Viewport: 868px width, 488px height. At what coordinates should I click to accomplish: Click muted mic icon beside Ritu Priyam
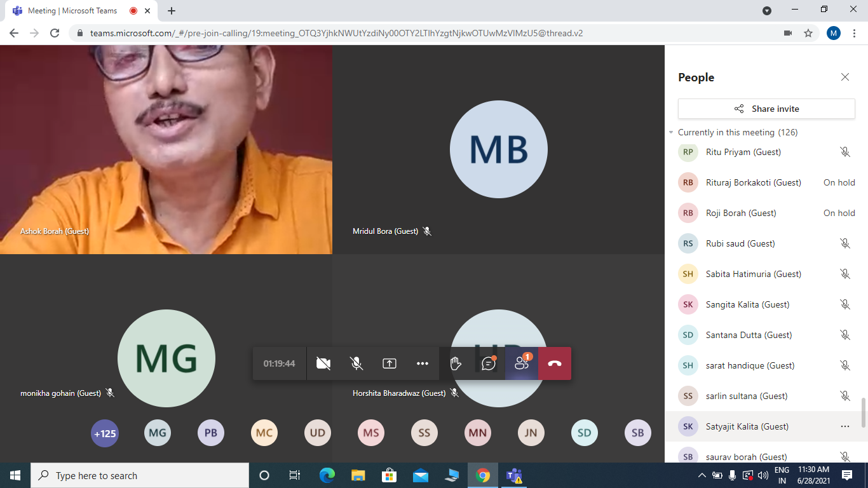point(845,152)
